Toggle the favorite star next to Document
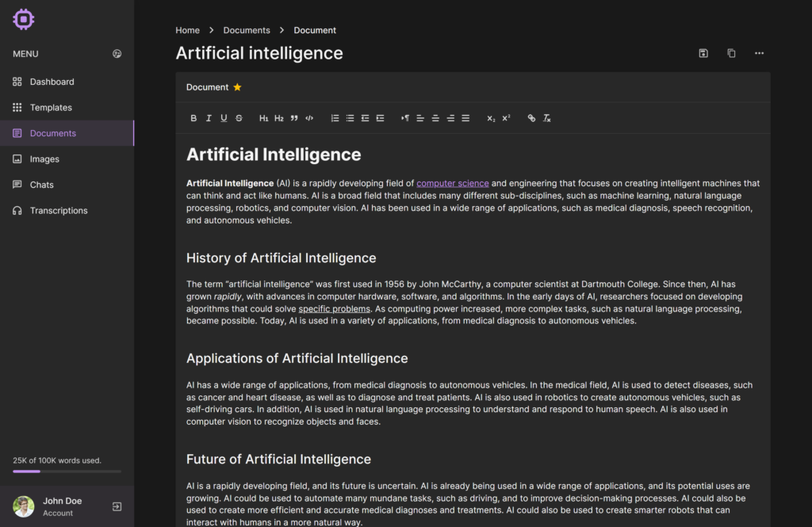 [237, 87]
